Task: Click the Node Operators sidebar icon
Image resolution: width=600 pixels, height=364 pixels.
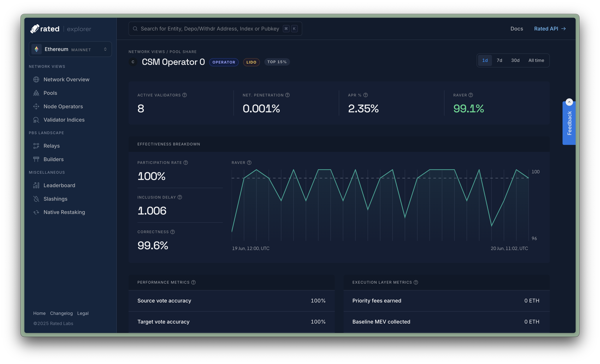Action: (x=36, y=106)
